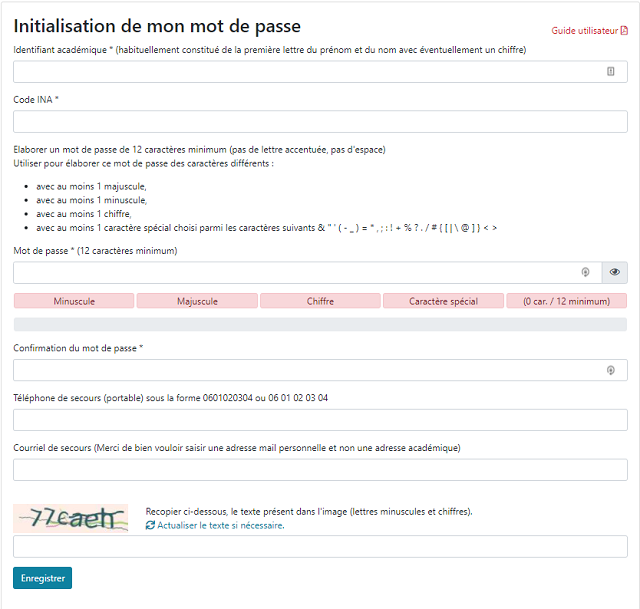640x609 pixels.
Task: Click the Code INA label
Action: [36, 100]
